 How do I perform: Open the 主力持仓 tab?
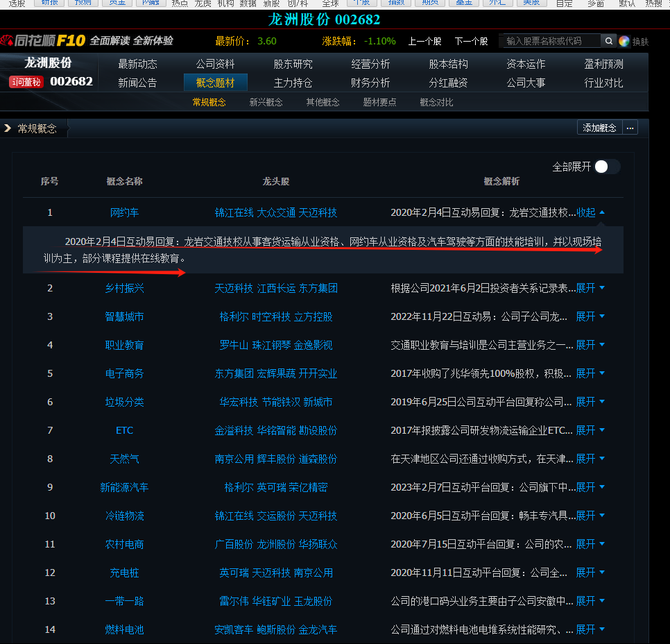click(x=293, y=83)
